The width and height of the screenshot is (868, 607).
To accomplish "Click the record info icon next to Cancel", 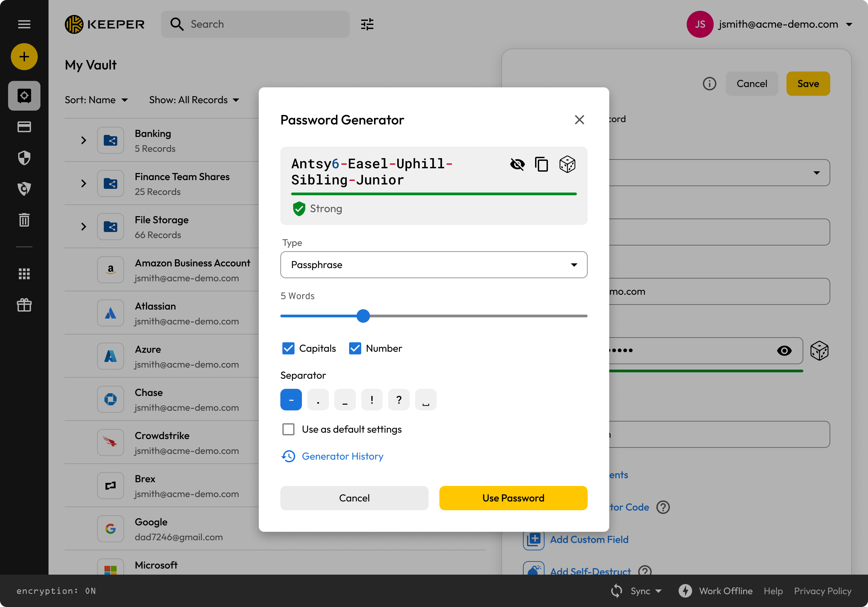I will pyautogui.click(x=709, y=84).
